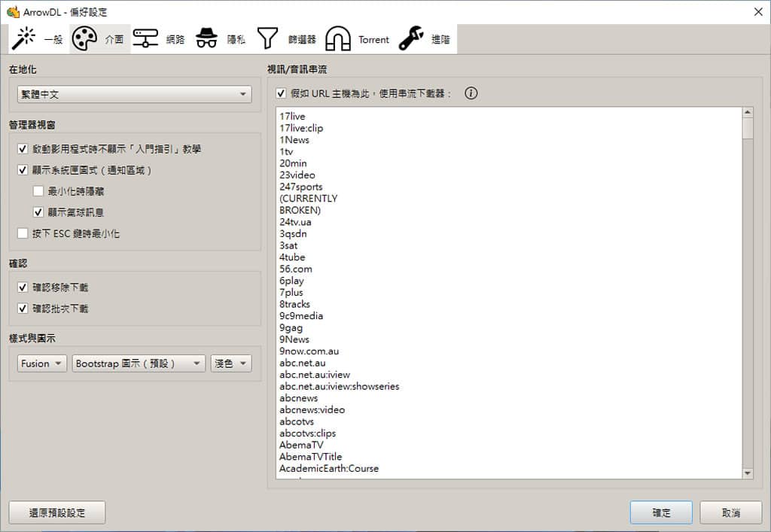
Task: Click the 取消 button
Action: click(x=730, y=513)
